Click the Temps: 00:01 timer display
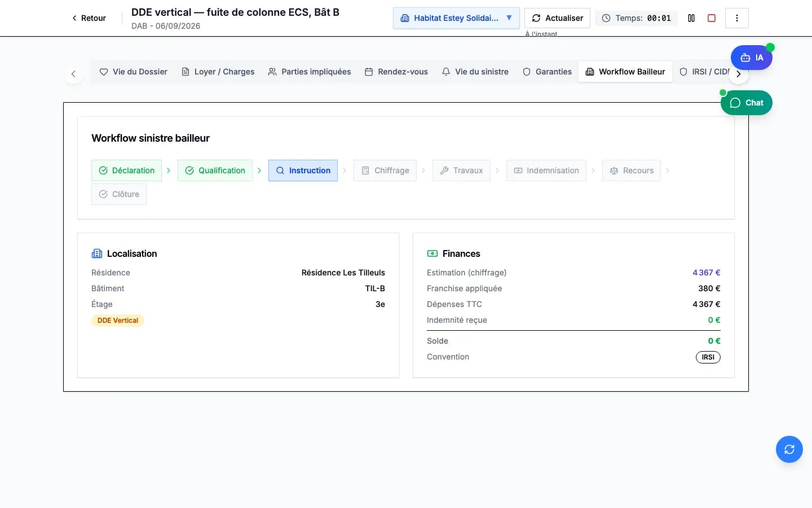The width and height of the screenshot is (812, 508). (637, 18)
